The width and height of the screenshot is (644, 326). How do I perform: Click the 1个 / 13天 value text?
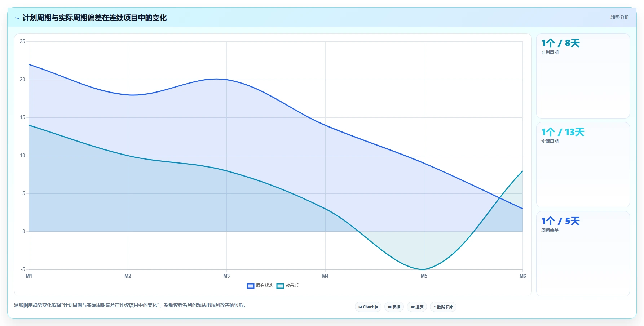[563, 132]
